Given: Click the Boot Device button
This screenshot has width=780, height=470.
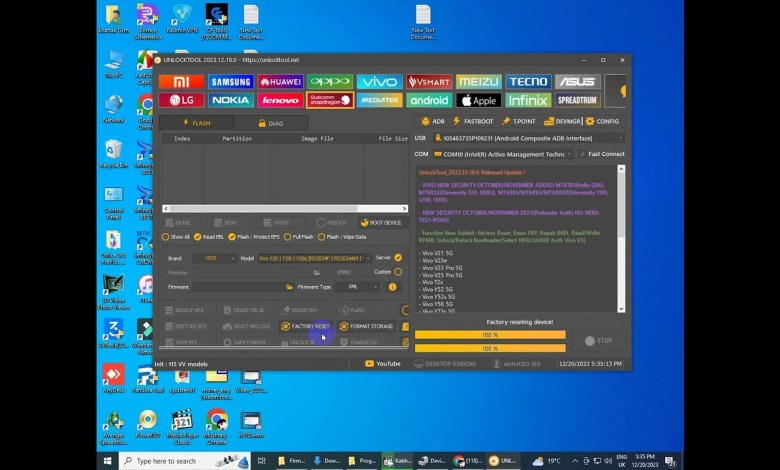Looking at the screenshot, I should tap(381, 222).
